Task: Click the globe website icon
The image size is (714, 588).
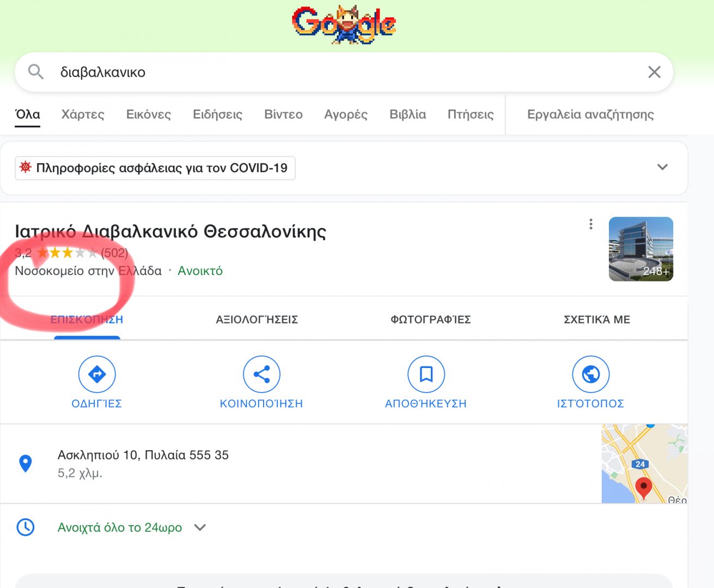Action: (591, 374)
